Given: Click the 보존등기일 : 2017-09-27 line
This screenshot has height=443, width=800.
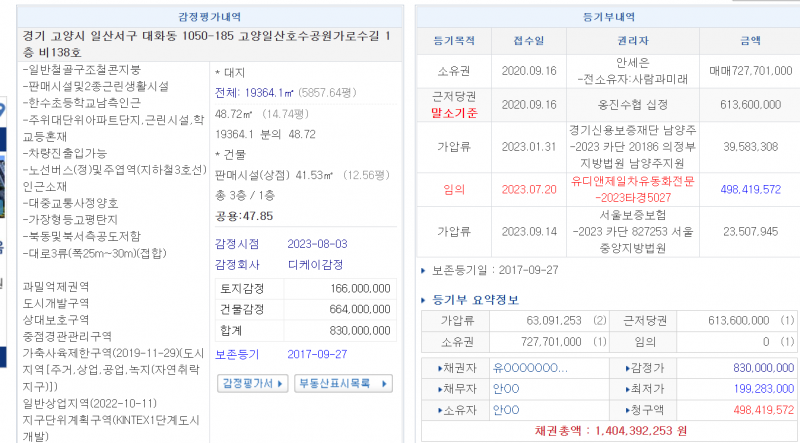Looking at the screenshot, I should (495, 270).
